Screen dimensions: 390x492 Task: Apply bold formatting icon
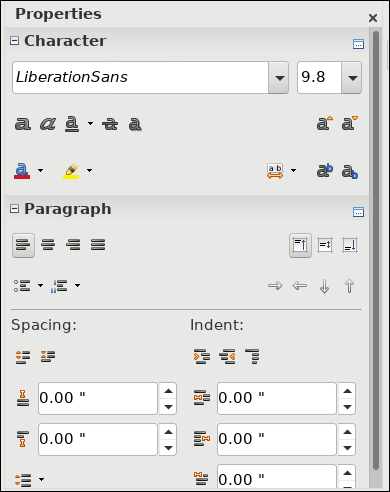click(x=22, y=124)
